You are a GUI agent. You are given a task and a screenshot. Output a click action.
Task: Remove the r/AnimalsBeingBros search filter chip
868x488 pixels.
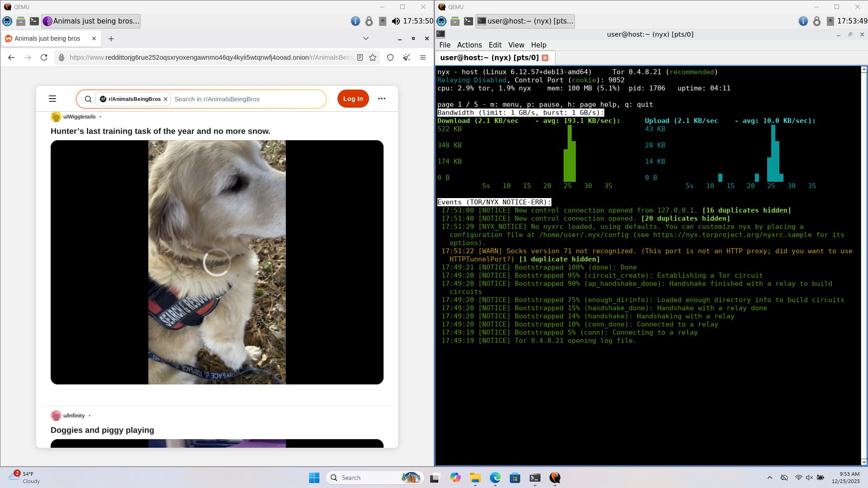(x=166, y=99)
